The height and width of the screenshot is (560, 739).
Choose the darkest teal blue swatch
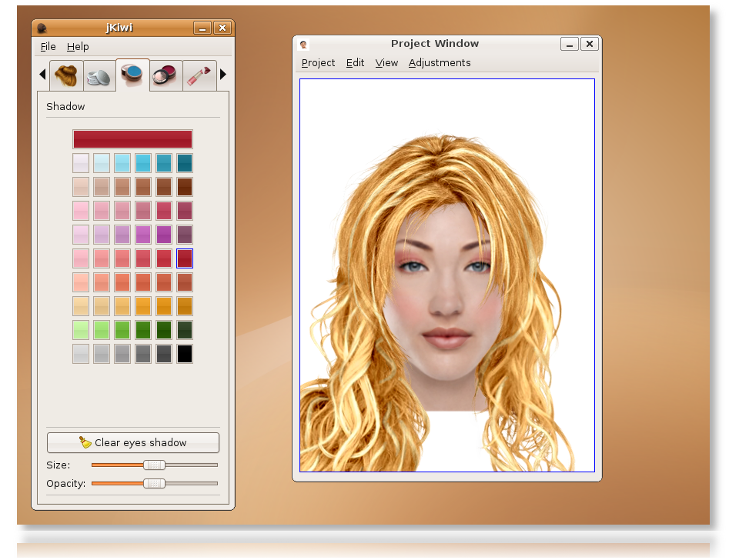pyautogui.click(x=185, y=163)
